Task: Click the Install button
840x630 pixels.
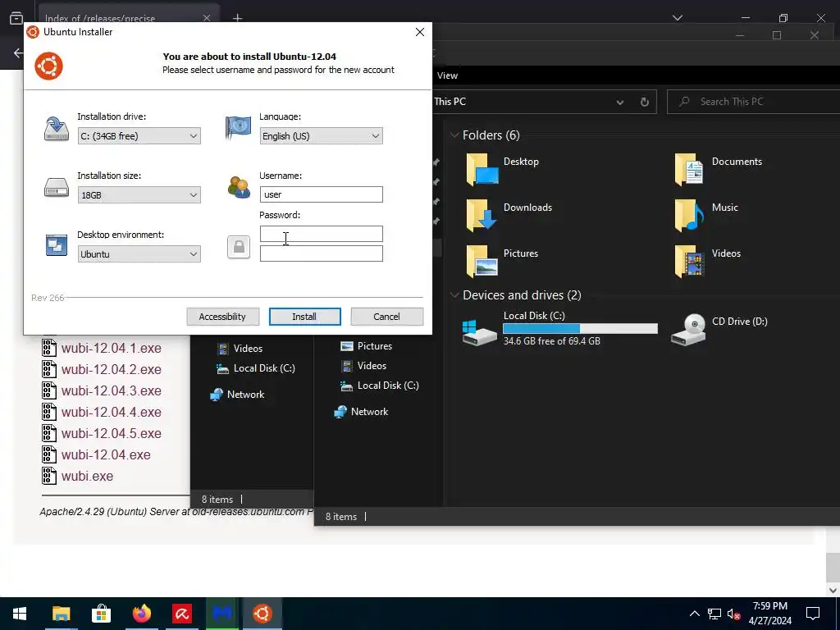Action: click(304, 316)
